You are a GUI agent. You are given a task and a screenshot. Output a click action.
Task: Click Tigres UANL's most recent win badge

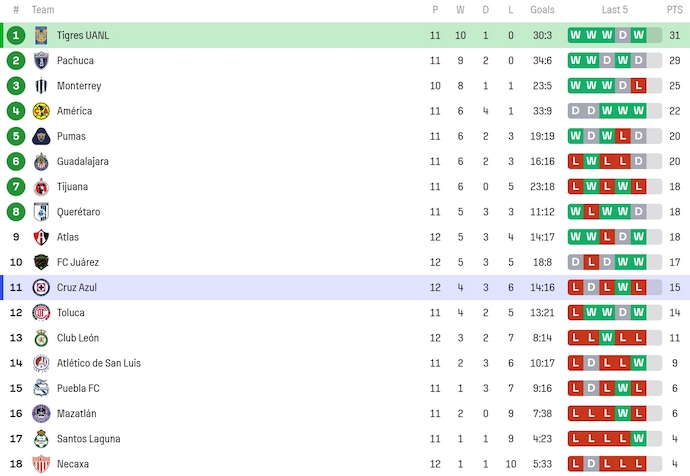click(639, 35)
